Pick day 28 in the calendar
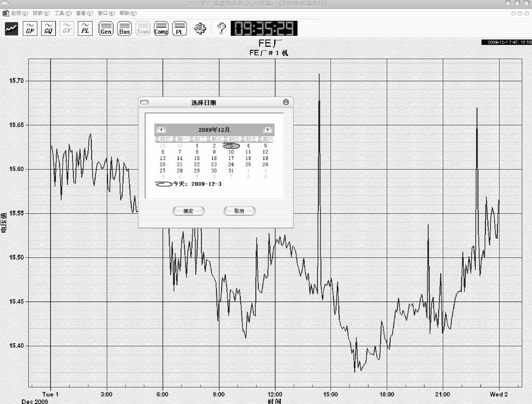The height and width of the screenshot is (404, 532). (x=180, y=171)
